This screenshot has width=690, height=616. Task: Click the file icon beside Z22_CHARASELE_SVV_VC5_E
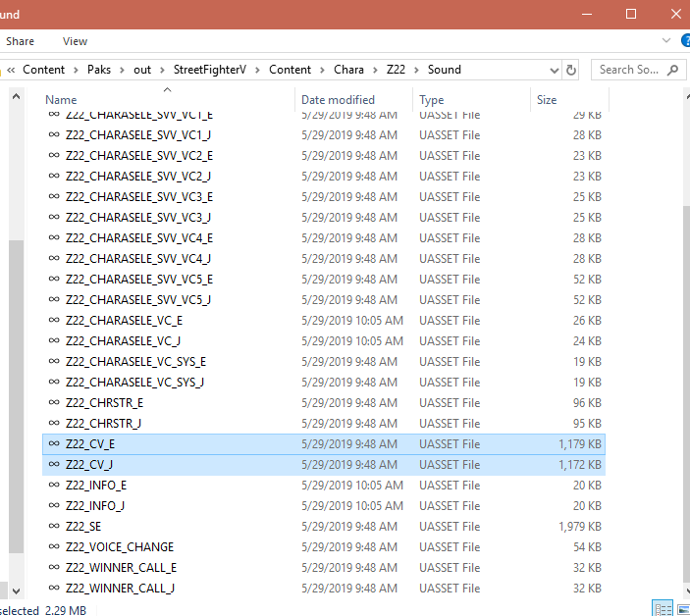[x=54, y=279]
